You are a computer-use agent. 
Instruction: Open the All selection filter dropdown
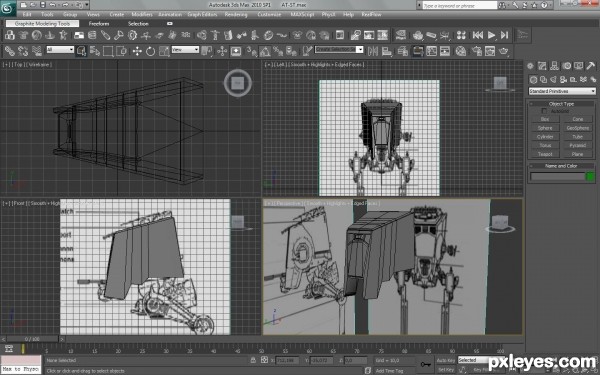[x=60, y=50]
